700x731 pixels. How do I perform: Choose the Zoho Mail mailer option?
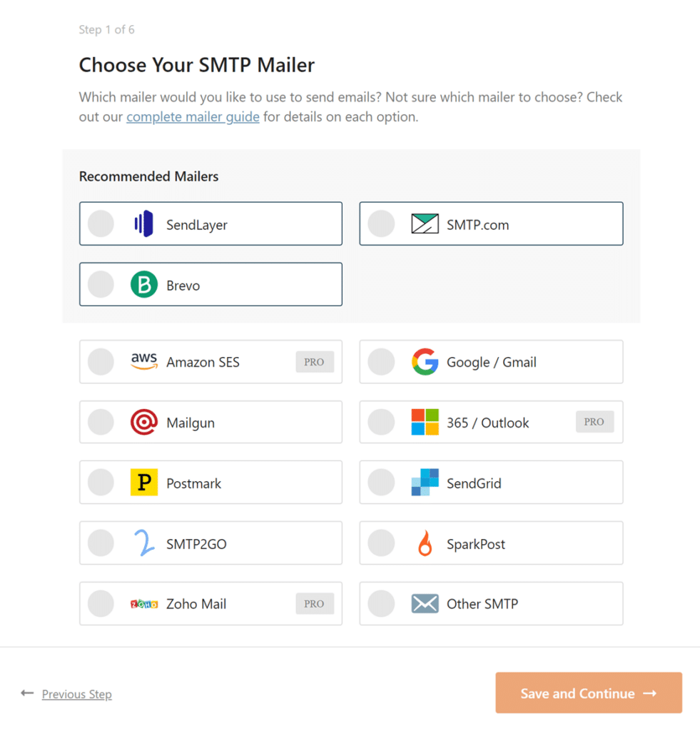tap(101, 603)
